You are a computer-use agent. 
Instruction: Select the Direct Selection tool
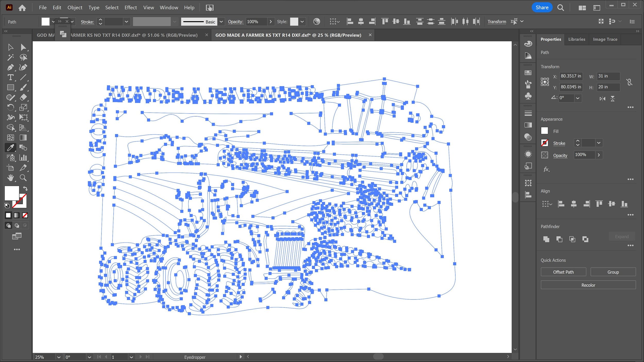pos(23,47)
